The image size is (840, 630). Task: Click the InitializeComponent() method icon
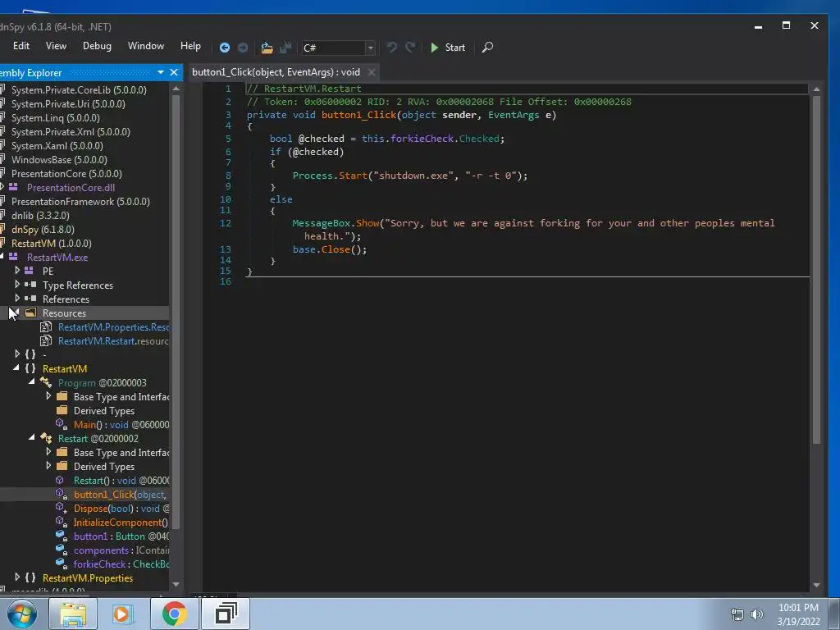point(62,522)
